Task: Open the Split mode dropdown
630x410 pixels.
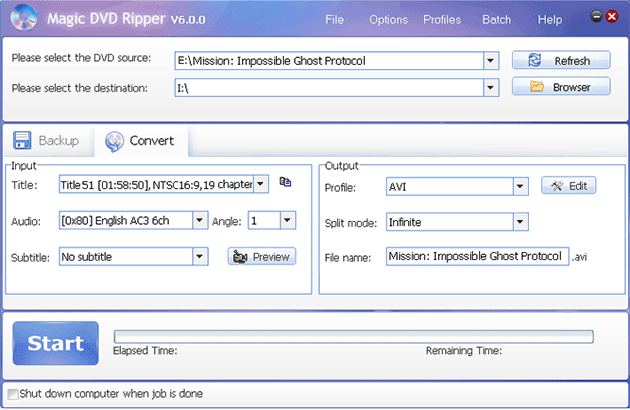Action: coord(520,222)
